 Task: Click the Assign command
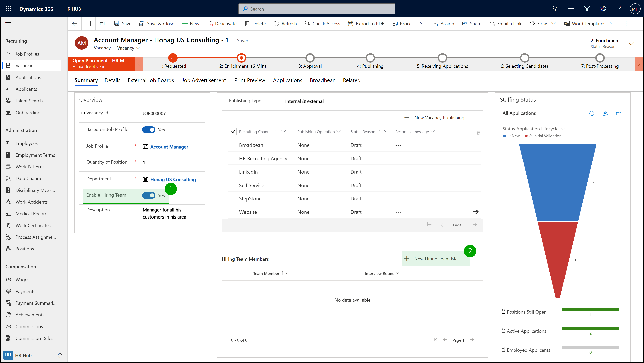tap(444, 23)
